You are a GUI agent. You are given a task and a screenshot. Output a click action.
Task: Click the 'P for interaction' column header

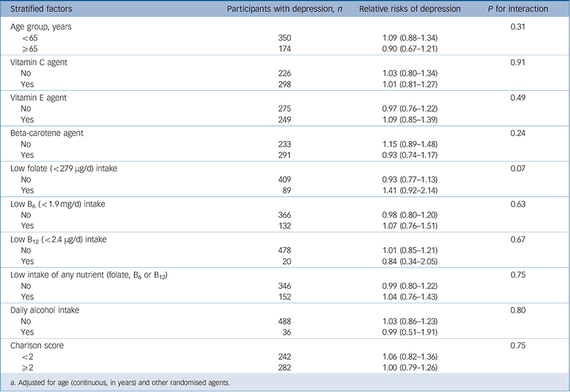tap(518, 9)
